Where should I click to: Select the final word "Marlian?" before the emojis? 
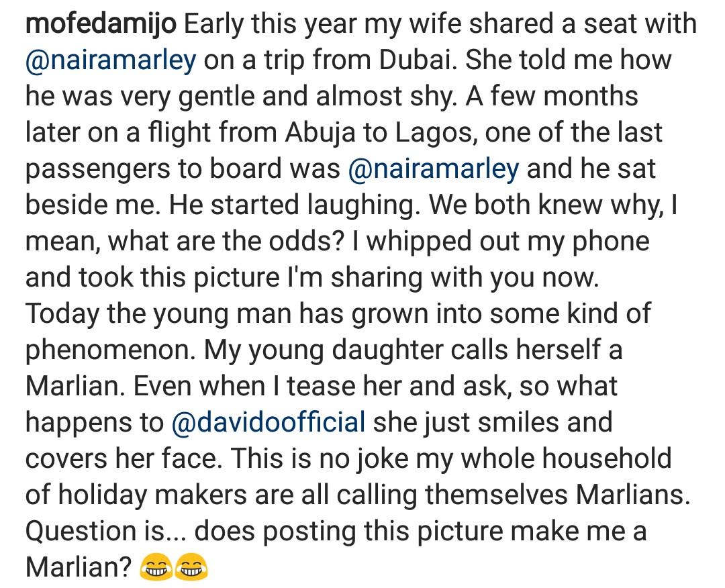[x=78, y=567]
